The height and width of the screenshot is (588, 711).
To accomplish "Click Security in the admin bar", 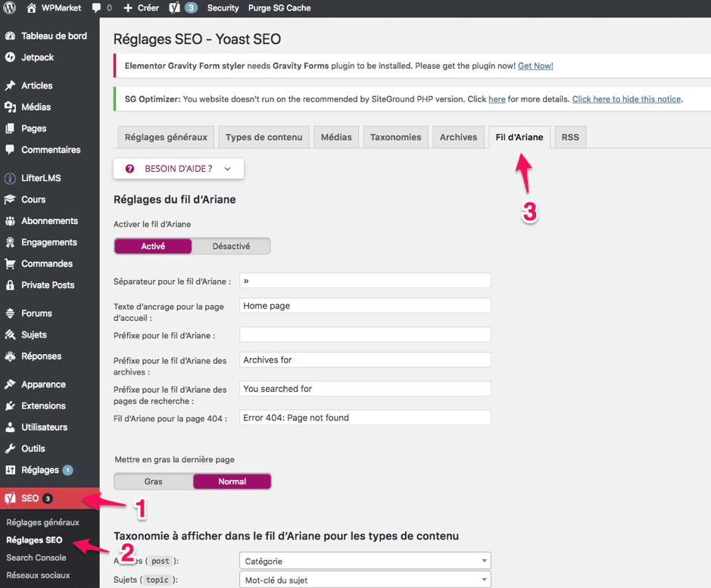I will click(x=223, y=8).
